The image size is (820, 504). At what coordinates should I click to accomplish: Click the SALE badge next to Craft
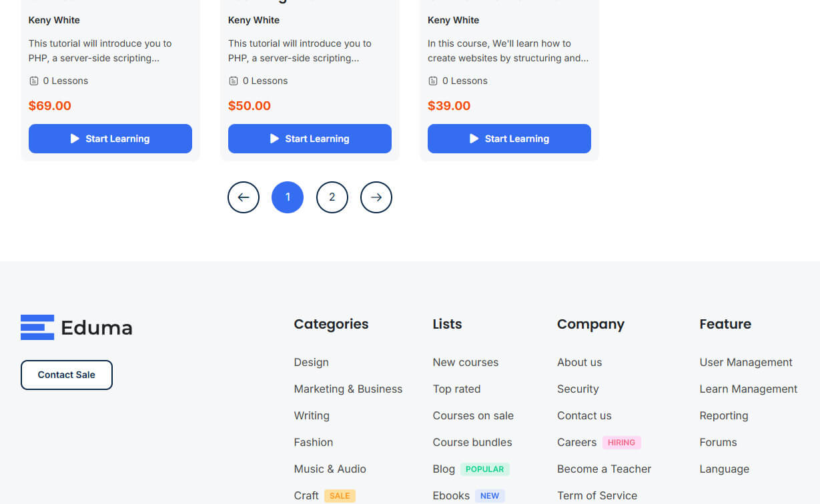tap(340, 496)
